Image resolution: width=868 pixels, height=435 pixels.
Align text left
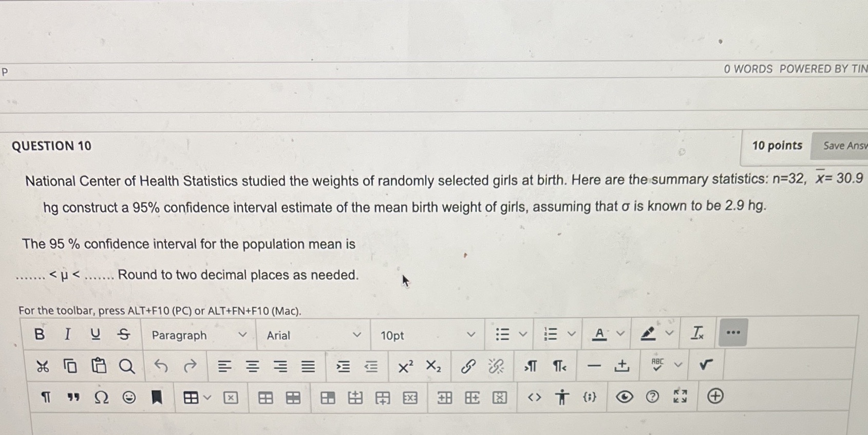pos(224,367)
